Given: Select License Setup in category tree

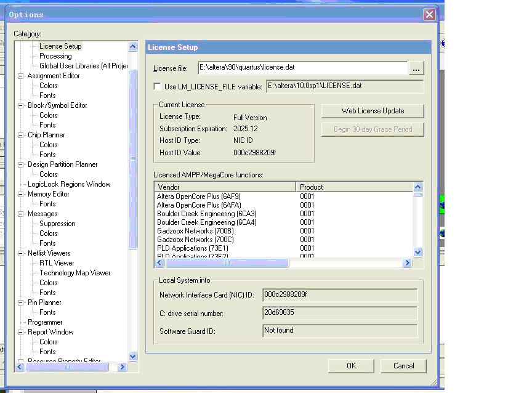Looking at the screenshot, I should tap(60, 46).
